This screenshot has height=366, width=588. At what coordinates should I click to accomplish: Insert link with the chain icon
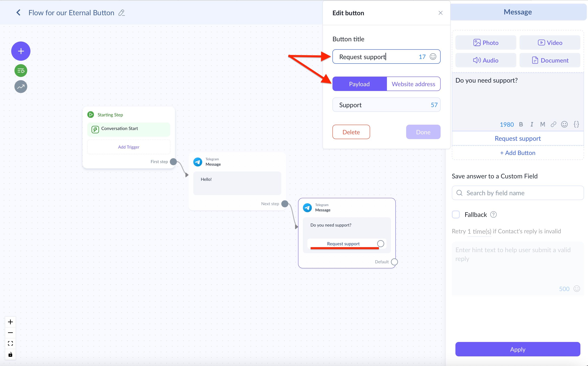coord(553,124)
